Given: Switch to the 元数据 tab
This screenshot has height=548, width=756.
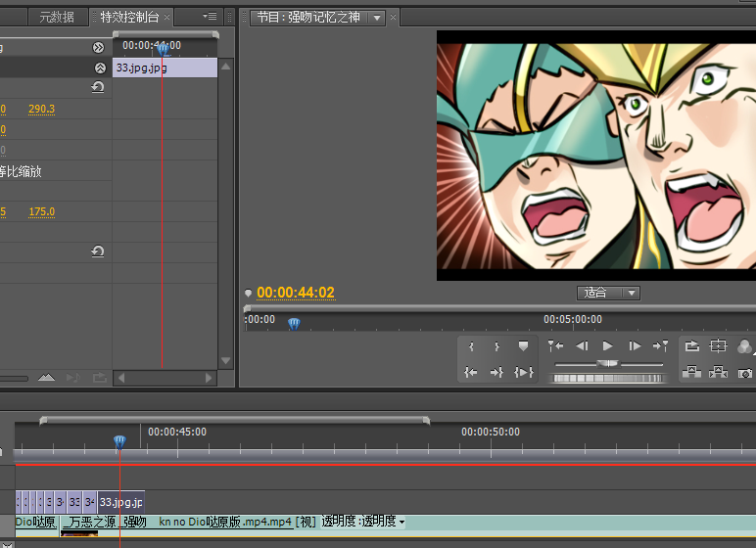Looking at the screenshot, I should pyautogui.click(x=57, y=18).
